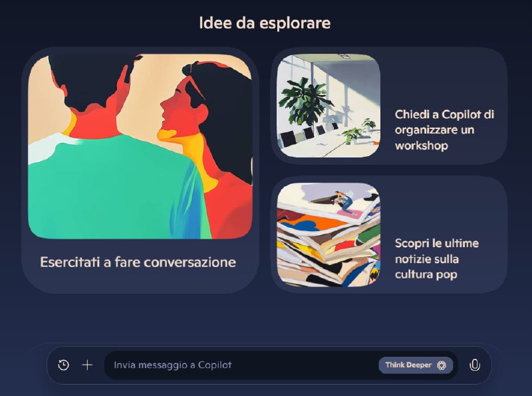The image size is (532, 396).
Task: Select Esercitati a fare conversazione label
Action: 138,262
